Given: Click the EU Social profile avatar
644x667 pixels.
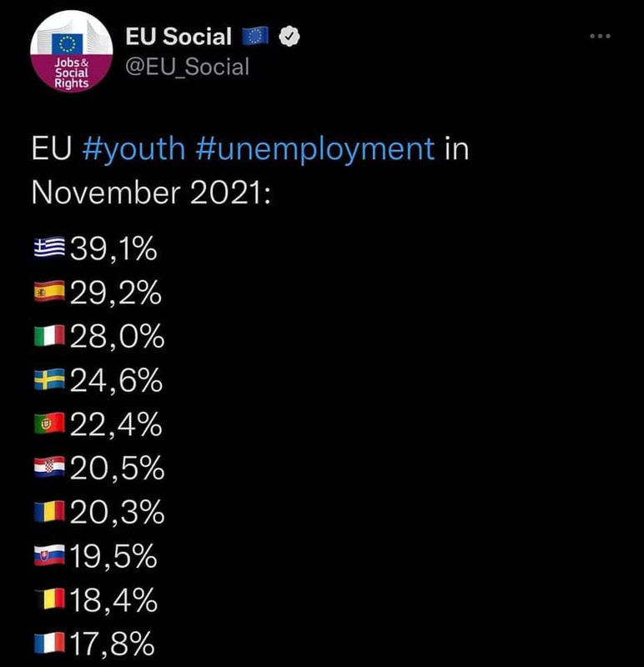Looking at the screenshot, I should [69, 51].
